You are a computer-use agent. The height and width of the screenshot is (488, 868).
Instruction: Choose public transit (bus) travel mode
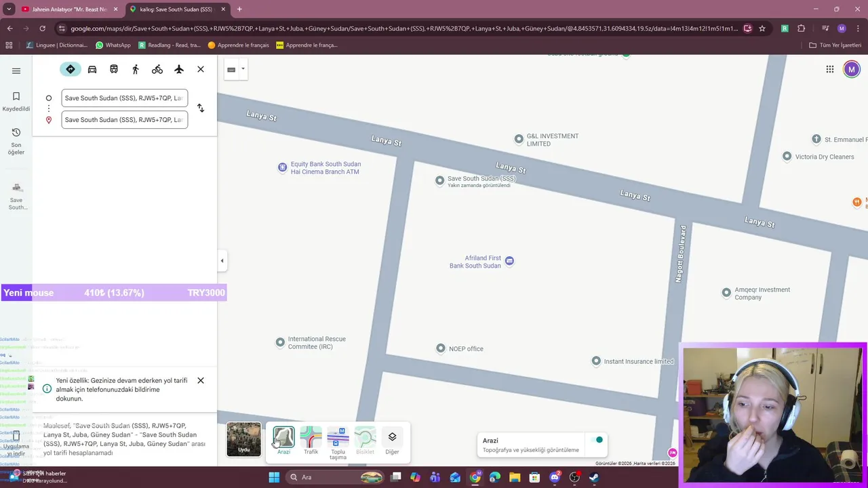[x=114, y=69]
